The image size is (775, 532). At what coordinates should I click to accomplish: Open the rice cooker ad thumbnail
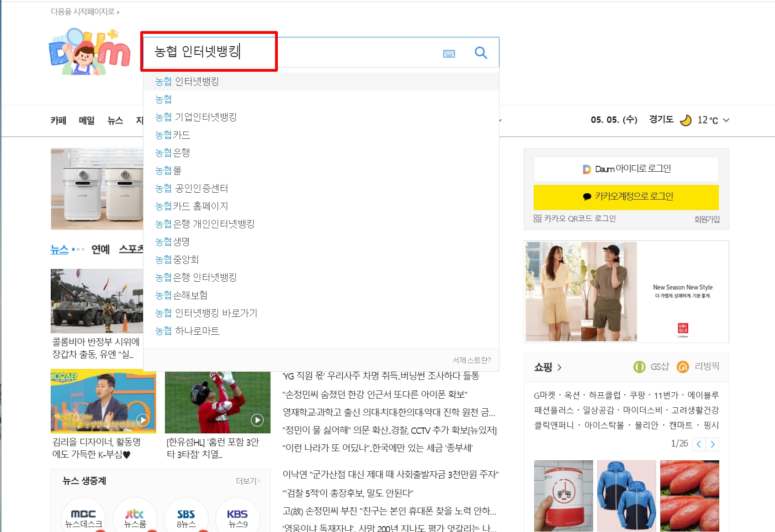(97, 189)
